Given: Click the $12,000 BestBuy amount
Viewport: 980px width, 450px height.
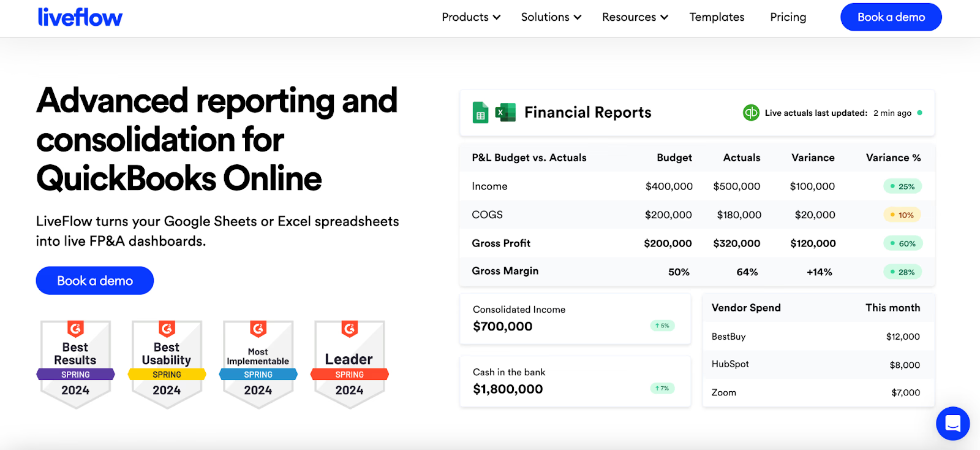Looking at the screenshot, I should [x=903, y=337].
